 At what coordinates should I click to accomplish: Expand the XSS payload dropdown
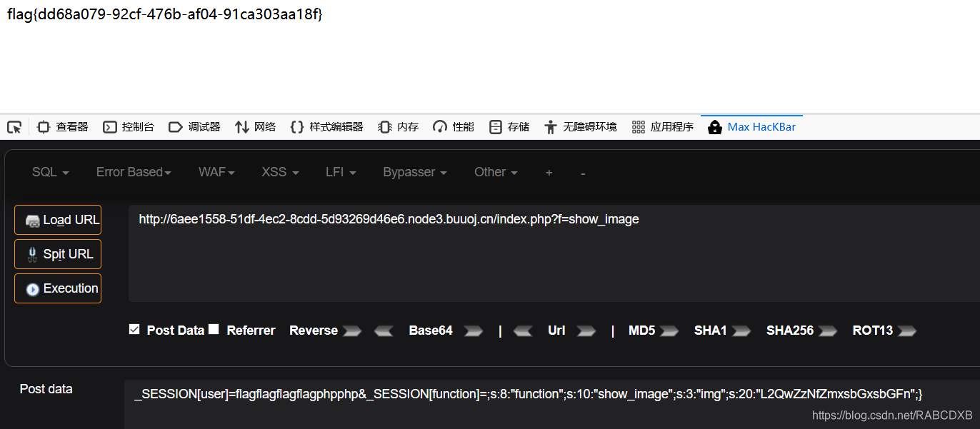(279, 172)
